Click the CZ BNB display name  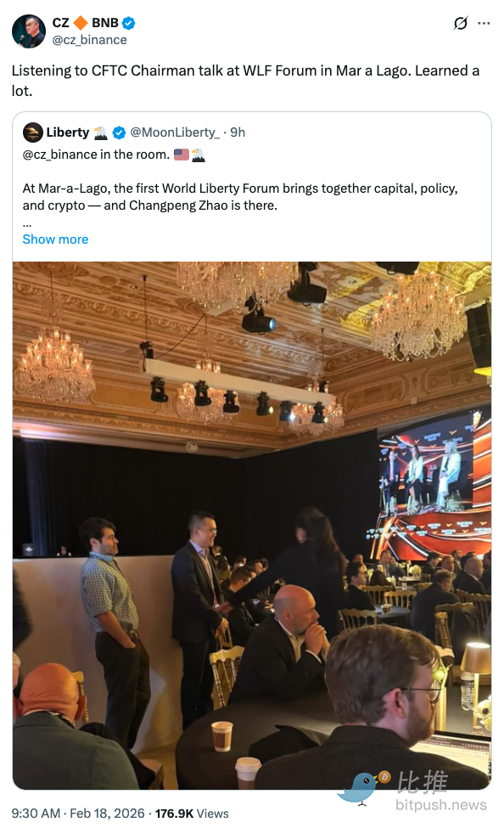86,23
